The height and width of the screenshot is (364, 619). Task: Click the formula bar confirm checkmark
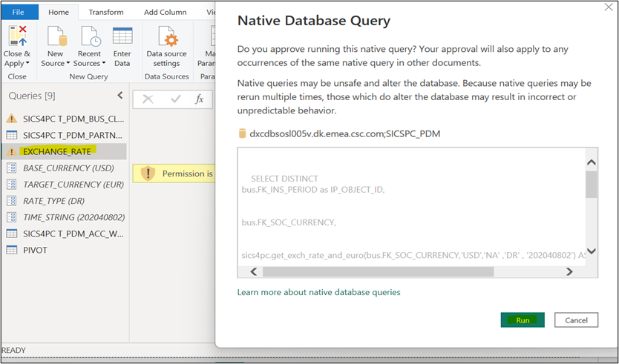pyautogui.click(x=175, y=99)
